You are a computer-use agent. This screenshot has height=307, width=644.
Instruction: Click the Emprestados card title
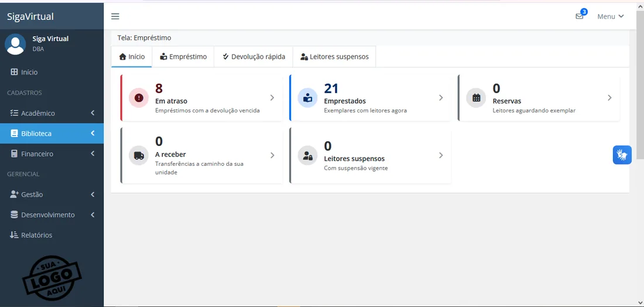[x=345, y=101]
